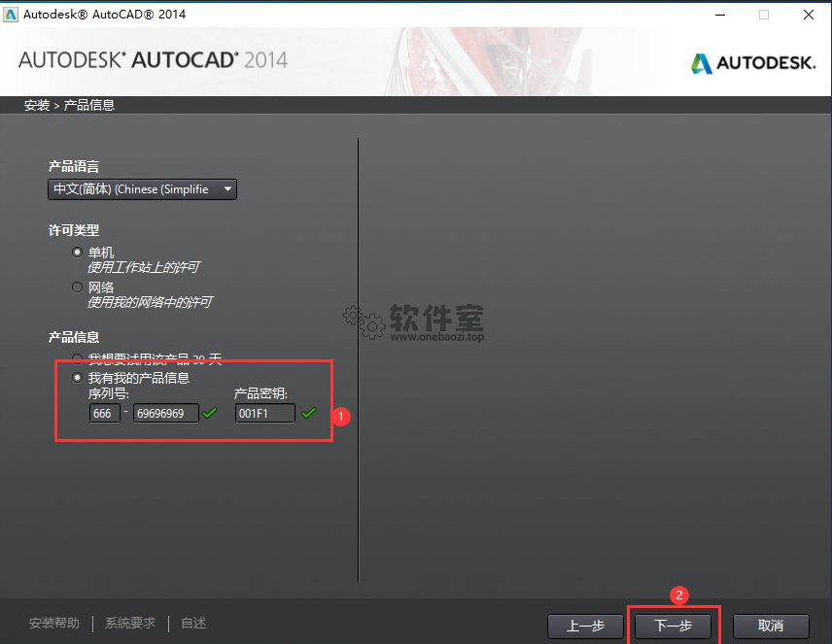Image resolution: width=832 pixels, height=644 pixels.
Task: Click the serial number field 69696969
Action: (166, 413)
